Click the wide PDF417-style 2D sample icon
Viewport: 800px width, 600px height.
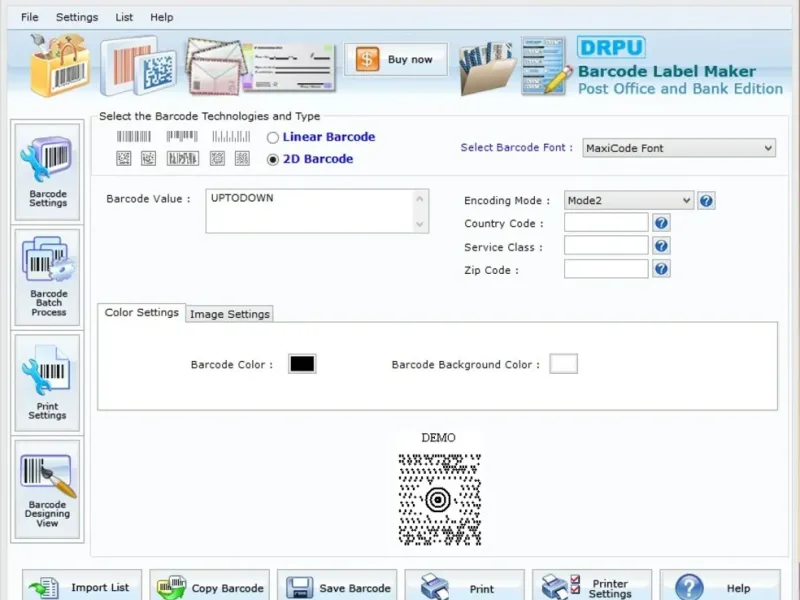pyautogui.click(x=183, y=159)
